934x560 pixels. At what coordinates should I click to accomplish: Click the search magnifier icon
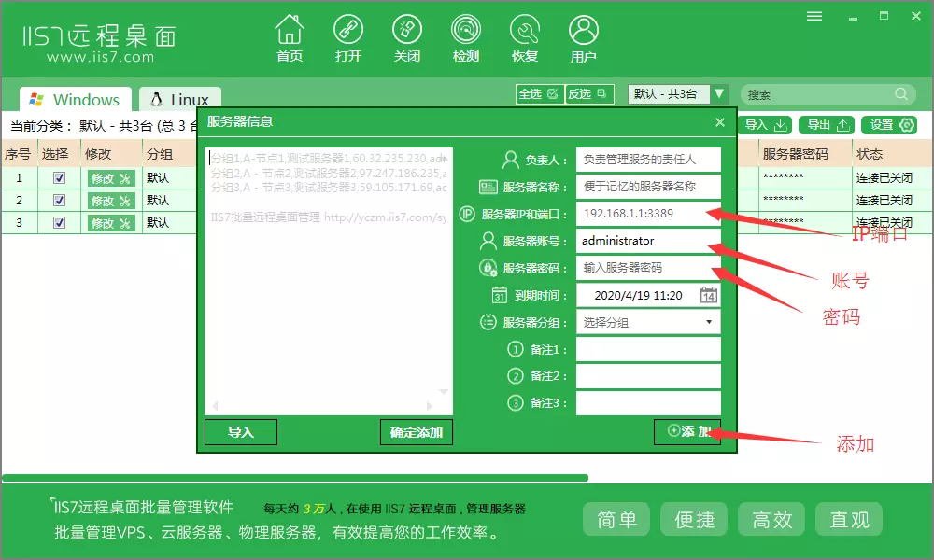point(901,94)
